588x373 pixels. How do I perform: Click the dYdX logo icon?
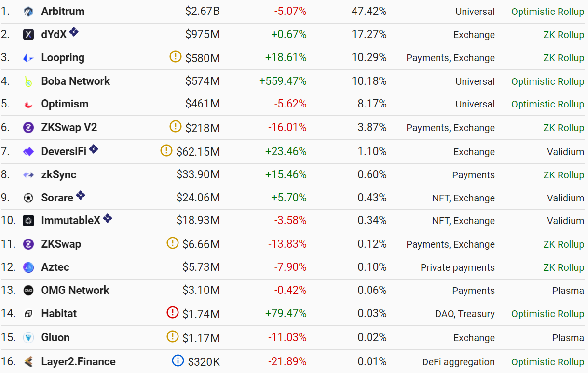tap(28, 35)
